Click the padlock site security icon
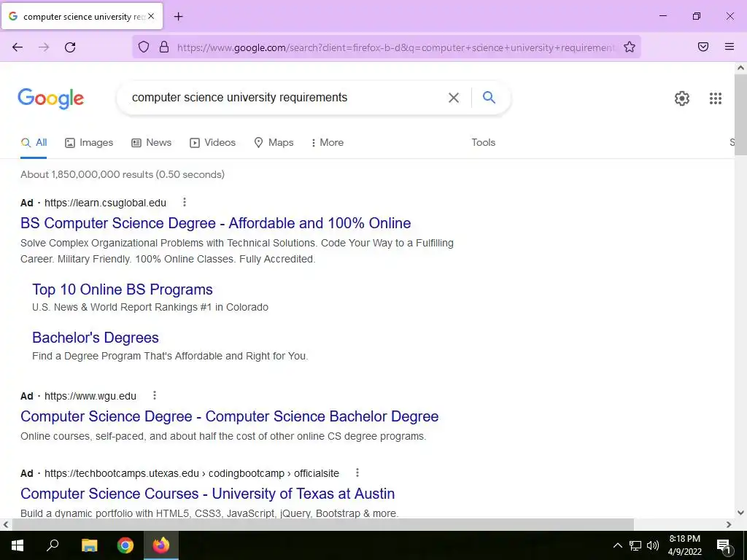This screenshot has height=560, width=747. [164, 47]
